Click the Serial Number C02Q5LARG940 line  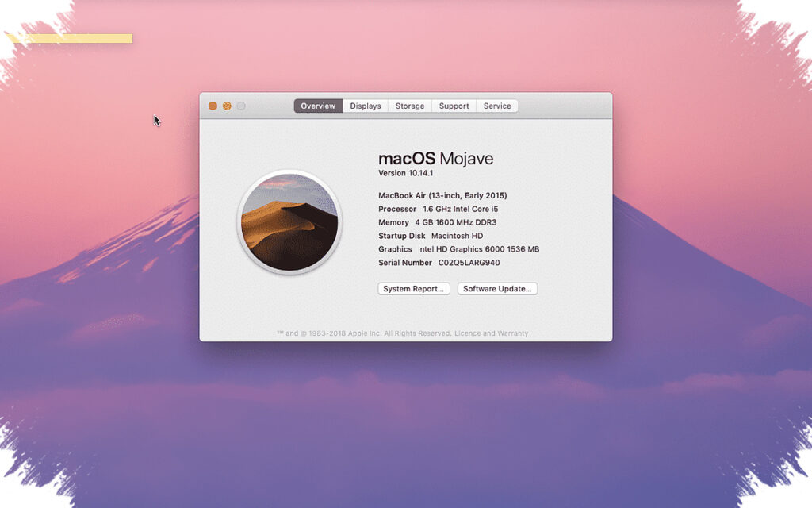point(439,263)
